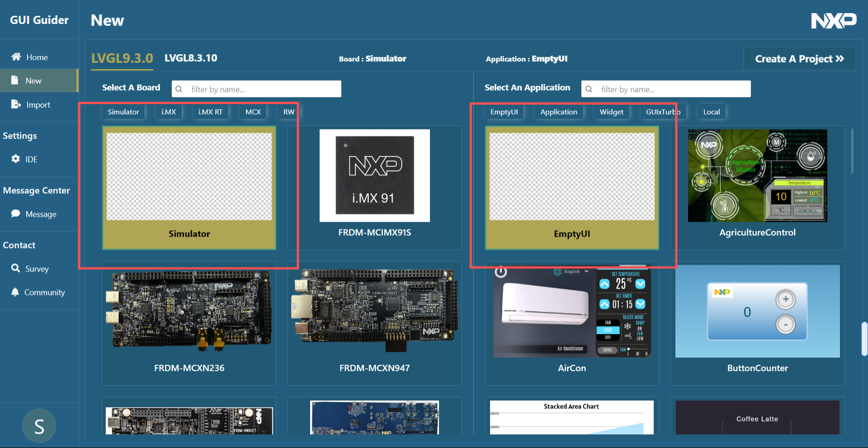Open Import in the sidebar
The width and height of the screenshot is (868, 448).
[39, 105]
